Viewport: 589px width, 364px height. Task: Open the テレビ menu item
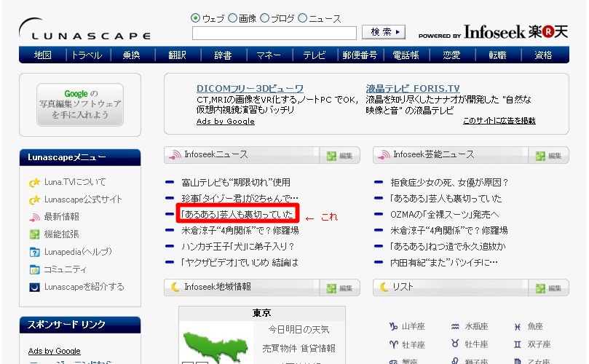(314, 55)
